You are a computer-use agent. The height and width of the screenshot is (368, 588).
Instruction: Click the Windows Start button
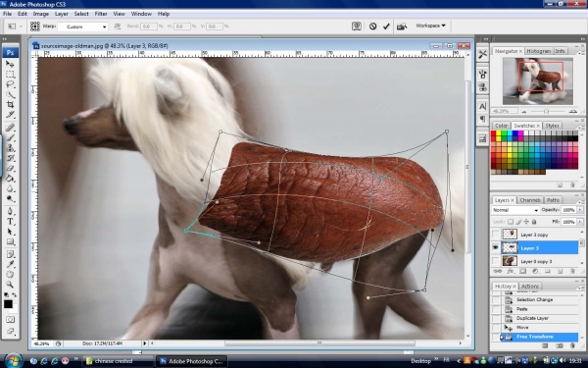tap(14, 361)
